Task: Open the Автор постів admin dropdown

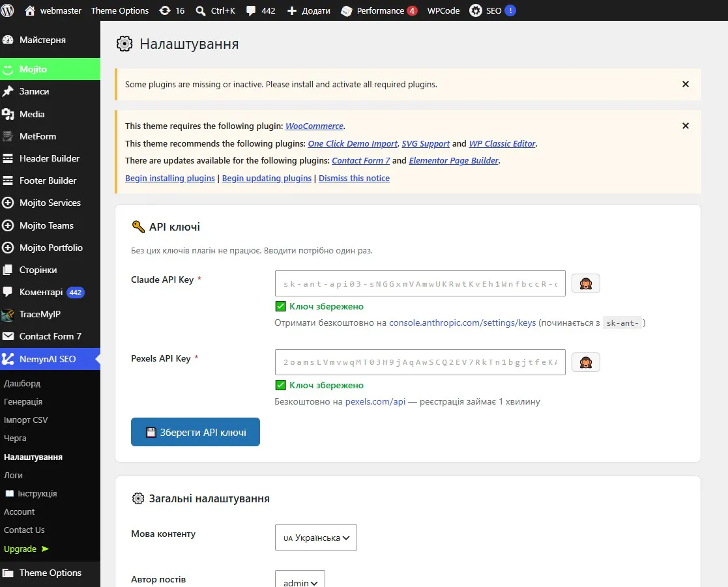Action: (x=300, y=579)
